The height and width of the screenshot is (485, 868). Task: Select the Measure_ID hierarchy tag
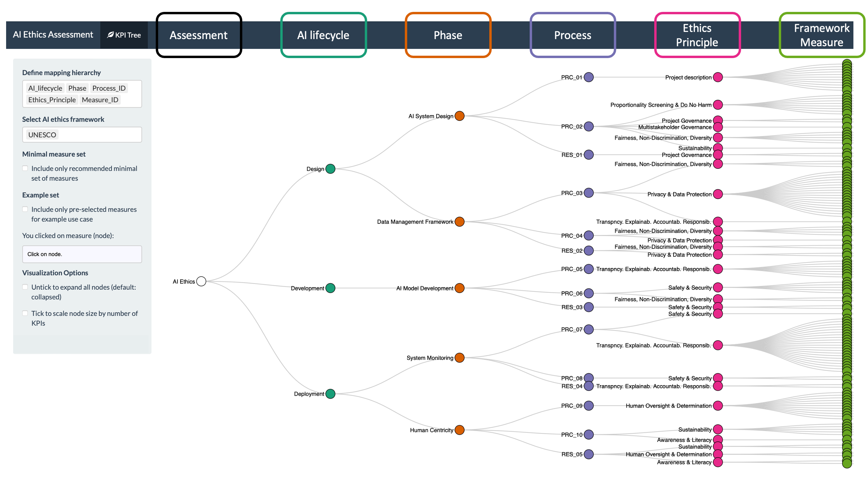tap(100, 100)
